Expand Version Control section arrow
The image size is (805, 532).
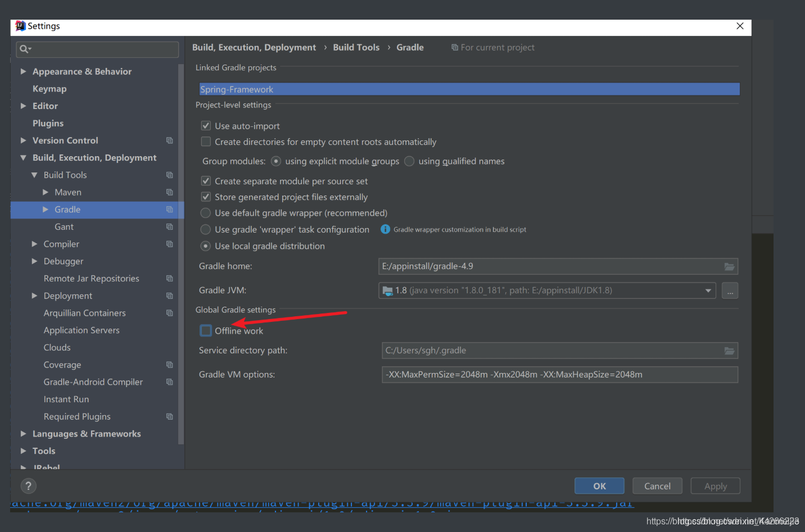(x=24, y=140)
